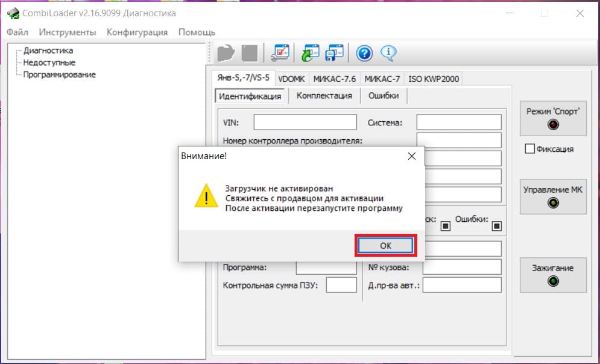Click the Управление МК button
This screenshot has height=364, width=600.
[552, 196]
